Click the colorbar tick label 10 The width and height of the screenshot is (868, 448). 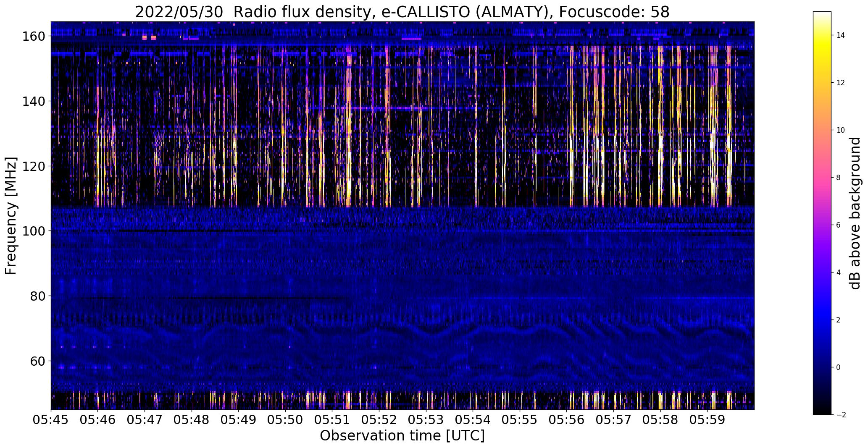pos(841,130)
